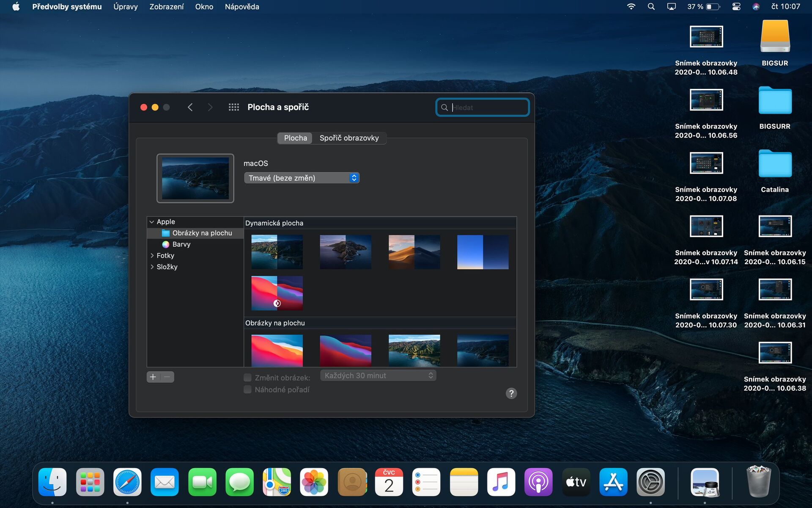
Task: Open Notes in the Dock
Action: click(x=464, y=482)
